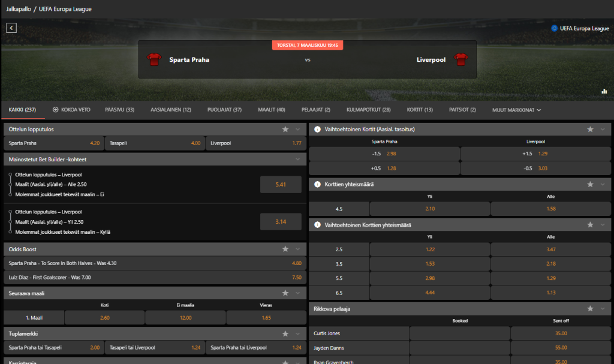Image resolution: width=614 pixels, height=364 pixels.
Task: Select Alle 6.5 cards at 1.13
Action: [x=551, y=293]
